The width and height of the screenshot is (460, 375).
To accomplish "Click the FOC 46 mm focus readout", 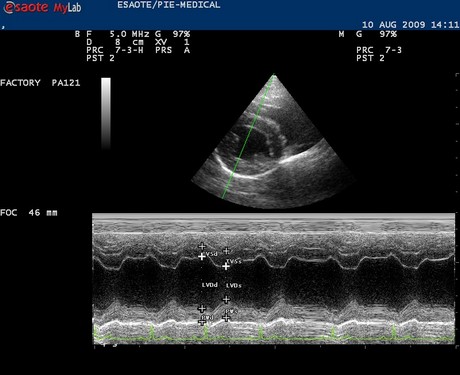I will coord(29,213).
